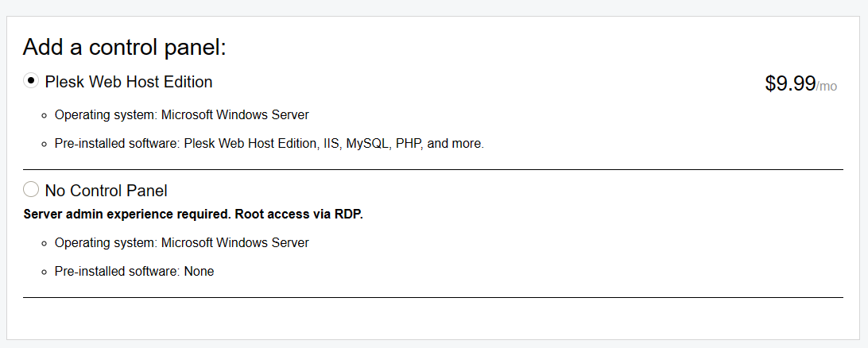Click the Plesk pre-installed software description

point(269,144)
